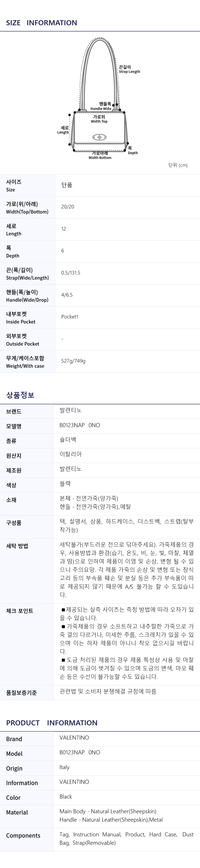Screen dimensions: 200x868
Task: Click the SIZE INFORMATION heading
Action: point(41,23)
